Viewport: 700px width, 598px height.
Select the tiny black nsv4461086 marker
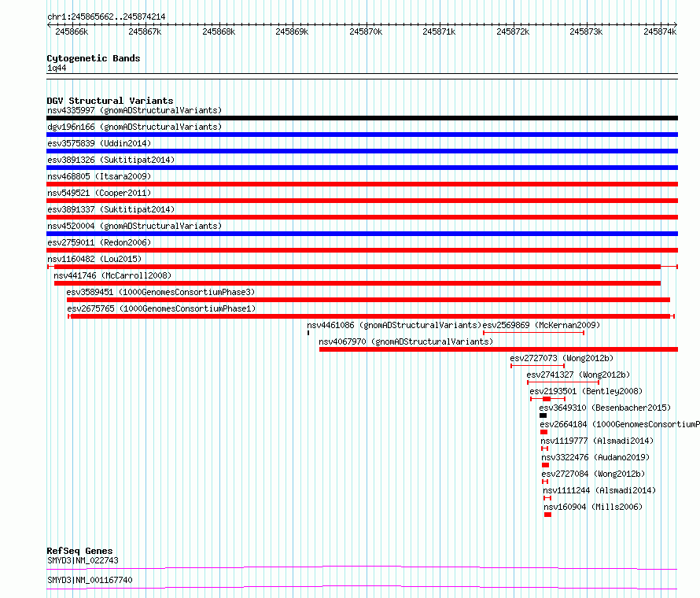[x=308, y=333]
